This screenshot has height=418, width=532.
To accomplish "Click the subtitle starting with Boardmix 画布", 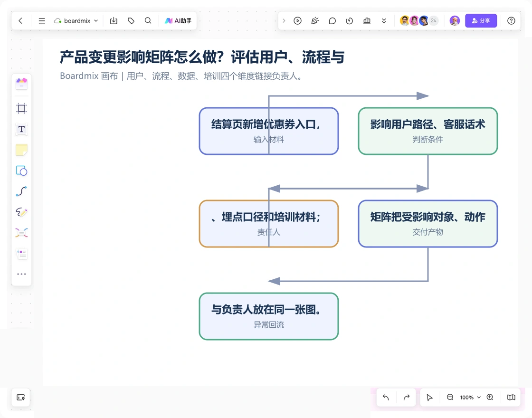I will coord(181,76).
